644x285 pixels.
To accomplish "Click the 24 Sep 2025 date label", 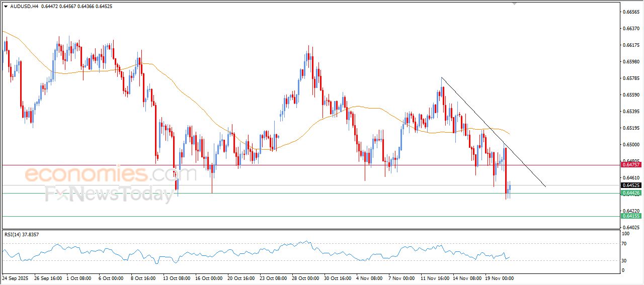I will tap(16, 278).
